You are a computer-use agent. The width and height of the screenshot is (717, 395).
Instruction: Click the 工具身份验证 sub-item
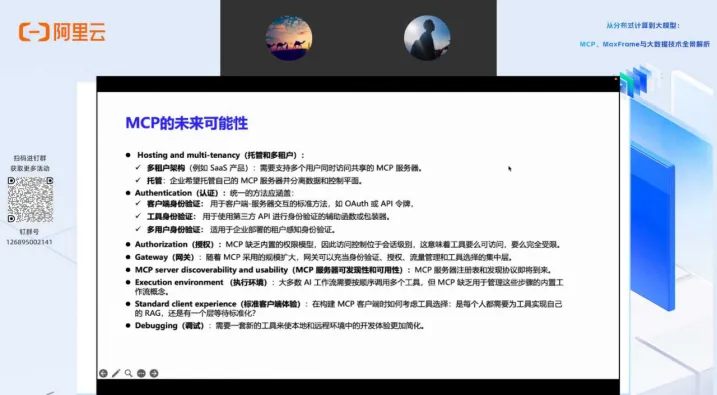point(263,216)
